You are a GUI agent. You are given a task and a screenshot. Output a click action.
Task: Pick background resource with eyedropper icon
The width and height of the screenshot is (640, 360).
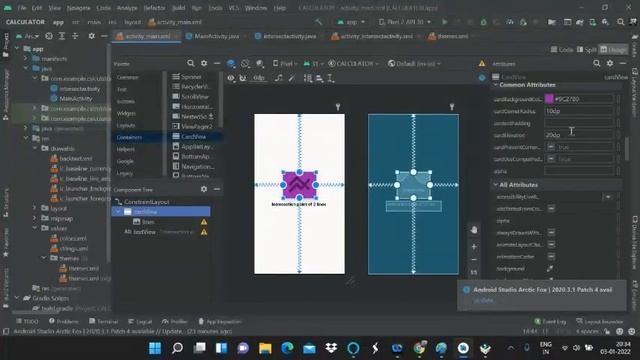(550, 269)
